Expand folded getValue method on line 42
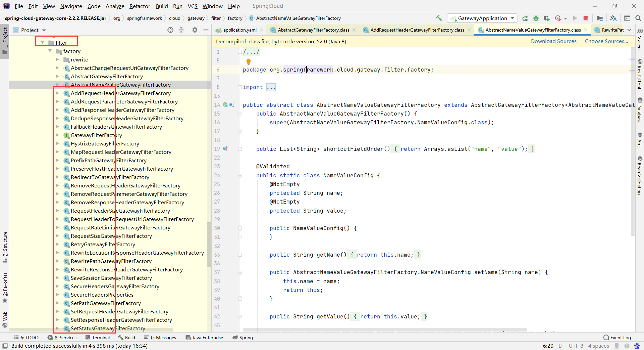The image size is (644, 350). pyautogui.click(x=240, y=316)
